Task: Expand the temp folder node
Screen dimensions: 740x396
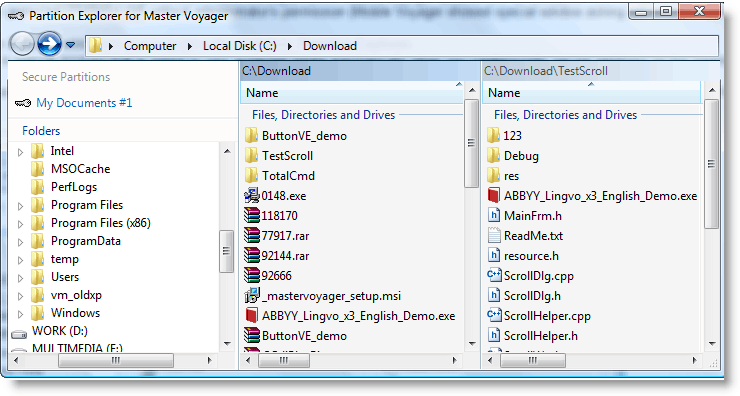Action: (20, 260)
